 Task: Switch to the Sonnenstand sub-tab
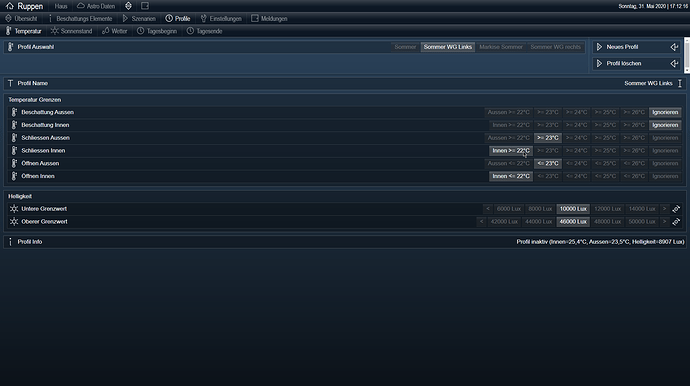[72, 31]
